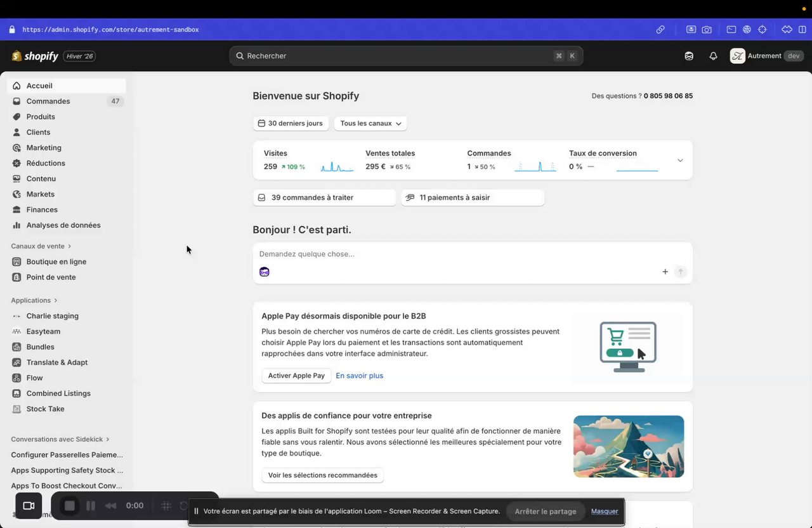
Task: Open the Configurer Passerelles Paiement conversation
Action: (x=67, y=455)
